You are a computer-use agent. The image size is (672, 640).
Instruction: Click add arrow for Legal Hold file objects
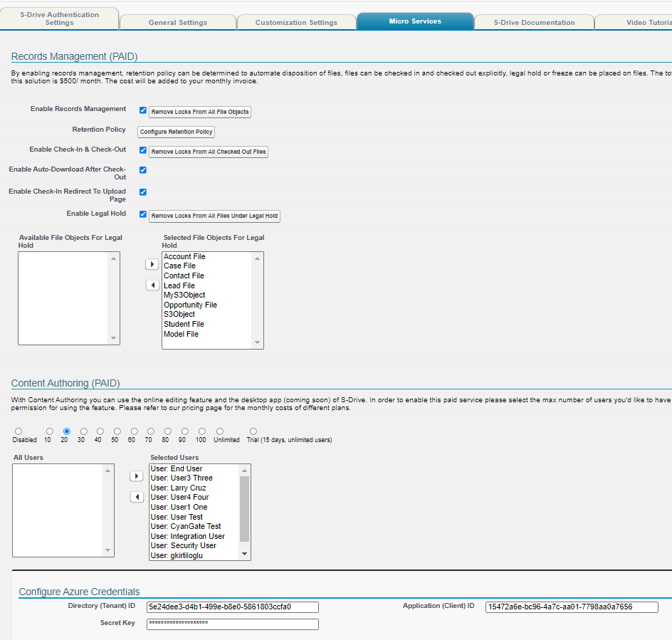tap(152, 264)
